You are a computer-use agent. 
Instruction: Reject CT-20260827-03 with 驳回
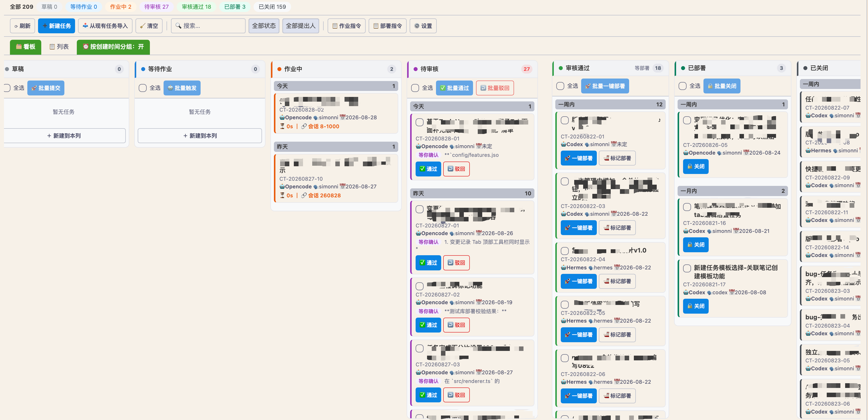click(x=456, y=395)
